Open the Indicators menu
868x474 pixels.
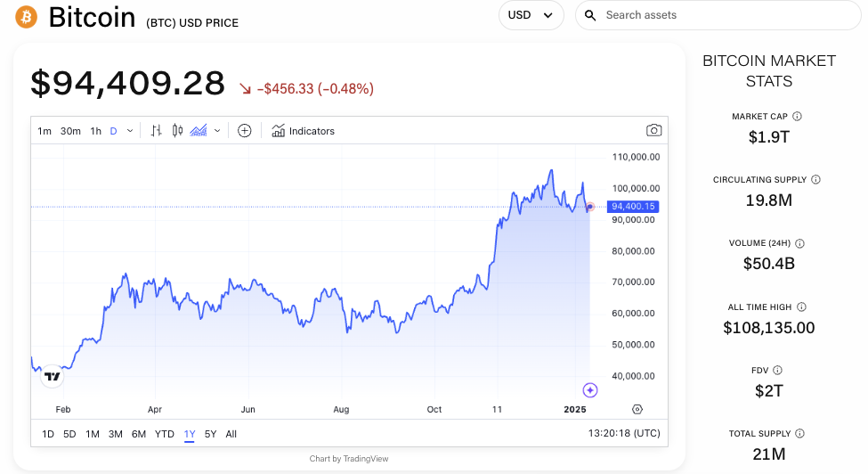[304, 131]
